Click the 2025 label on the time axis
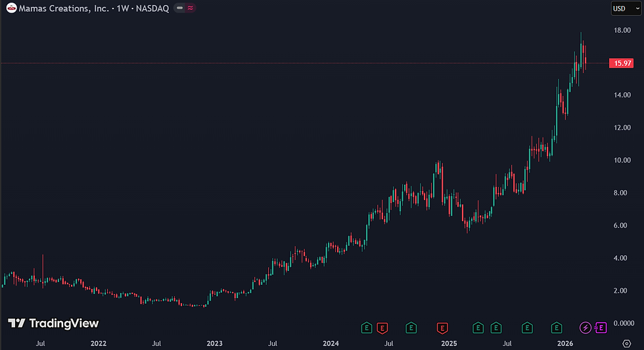644x350 pixels. 449,343
